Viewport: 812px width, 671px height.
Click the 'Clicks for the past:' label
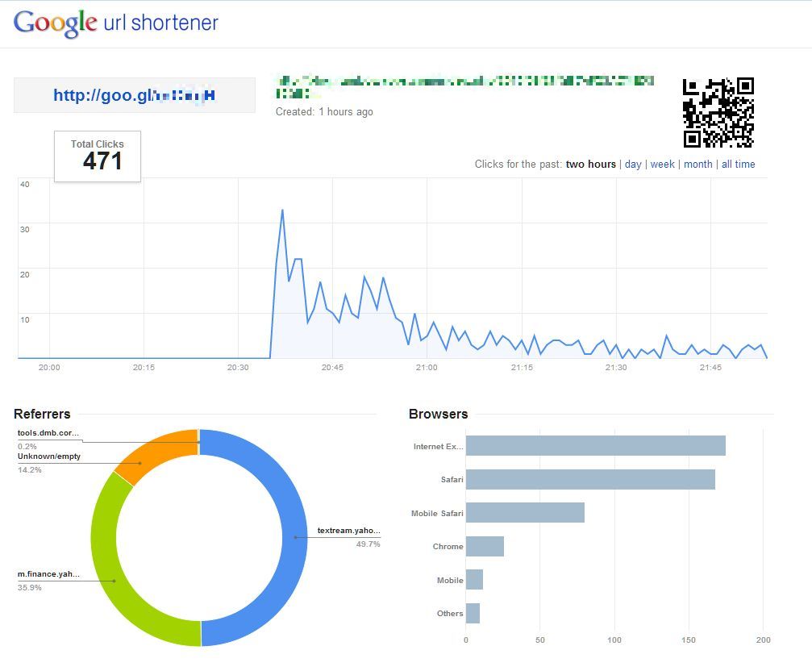pyautogui.click(x=518, y=165)
